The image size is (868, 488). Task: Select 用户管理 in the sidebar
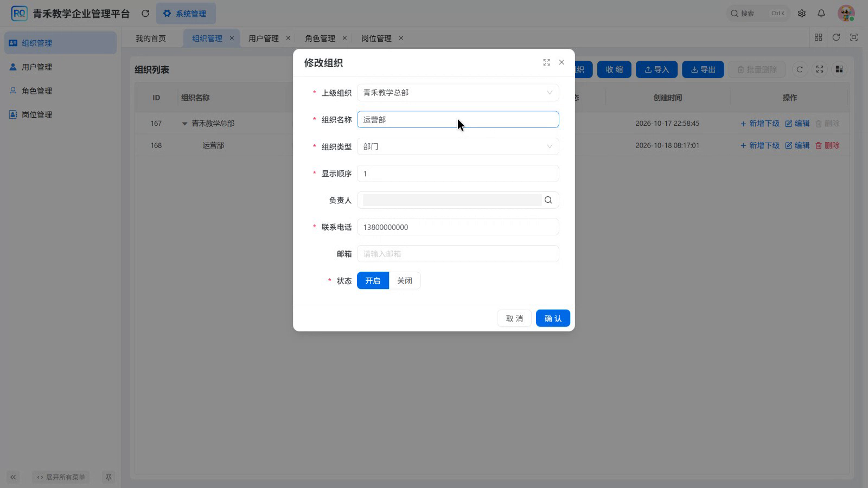[x=61, y=67]
